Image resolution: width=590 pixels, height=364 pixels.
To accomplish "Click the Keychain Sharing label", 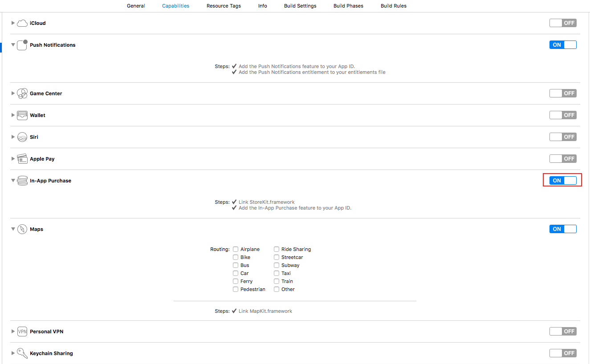I will pos(51,353).
